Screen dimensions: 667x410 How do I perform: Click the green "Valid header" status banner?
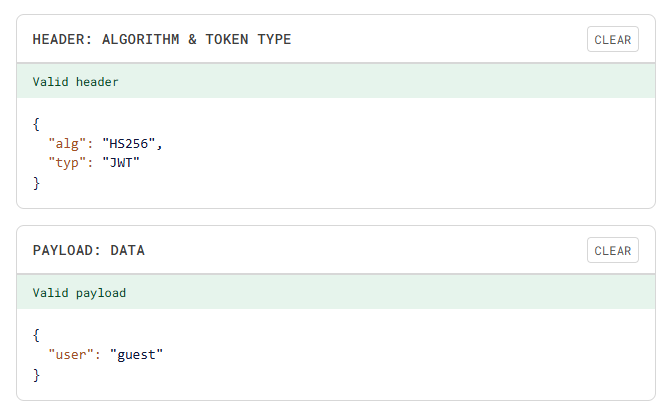click(x=336, y=81)
